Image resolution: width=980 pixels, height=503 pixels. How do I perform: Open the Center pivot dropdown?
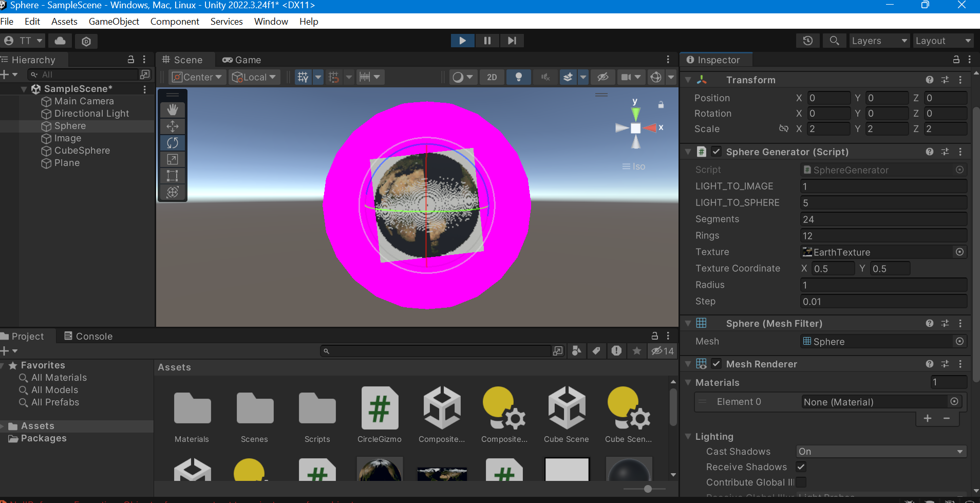(x=198, y=77)
